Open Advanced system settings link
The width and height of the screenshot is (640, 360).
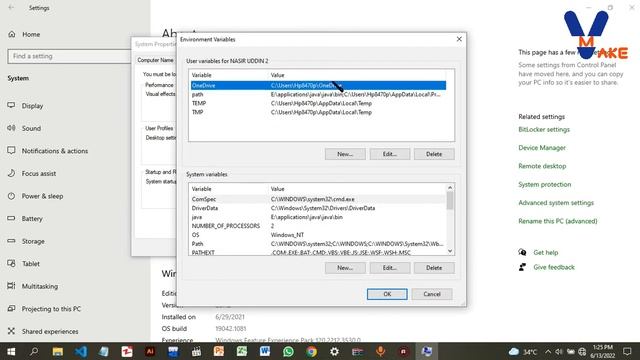pyautogui.click(x=556, y=203)
